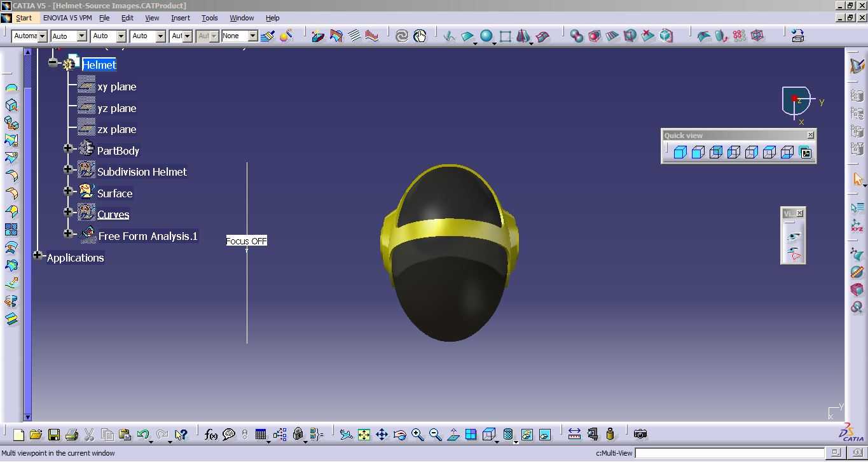Click the Painter brush icon
Viewport: 868px width, 462px height.
(268, 36)
